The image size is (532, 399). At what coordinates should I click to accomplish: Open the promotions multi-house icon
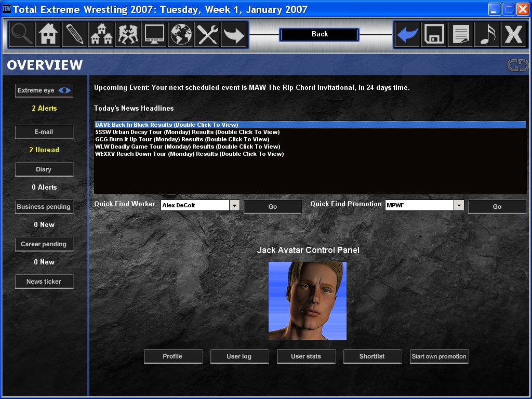pos(101,35)
